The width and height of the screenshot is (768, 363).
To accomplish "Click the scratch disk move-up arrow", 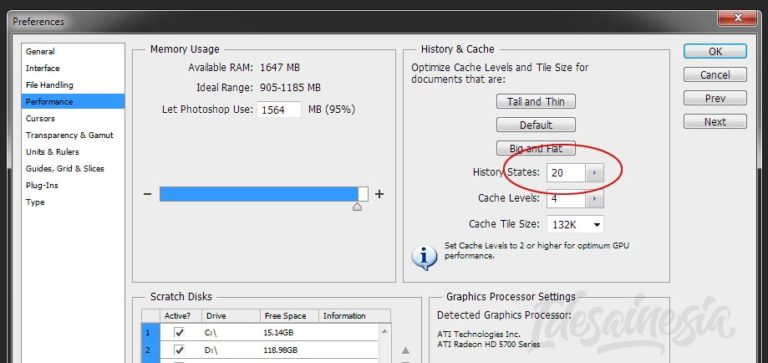I will pyautogui.click(x=406, y=350).
